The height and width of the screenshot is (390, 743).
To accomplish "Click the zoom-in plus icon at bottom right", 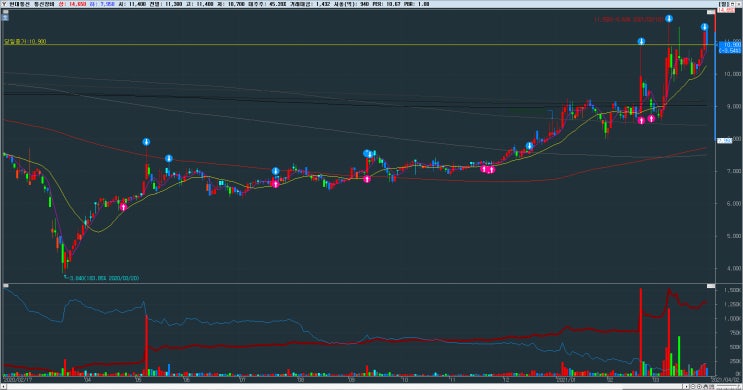I will (x=699, y=387).
